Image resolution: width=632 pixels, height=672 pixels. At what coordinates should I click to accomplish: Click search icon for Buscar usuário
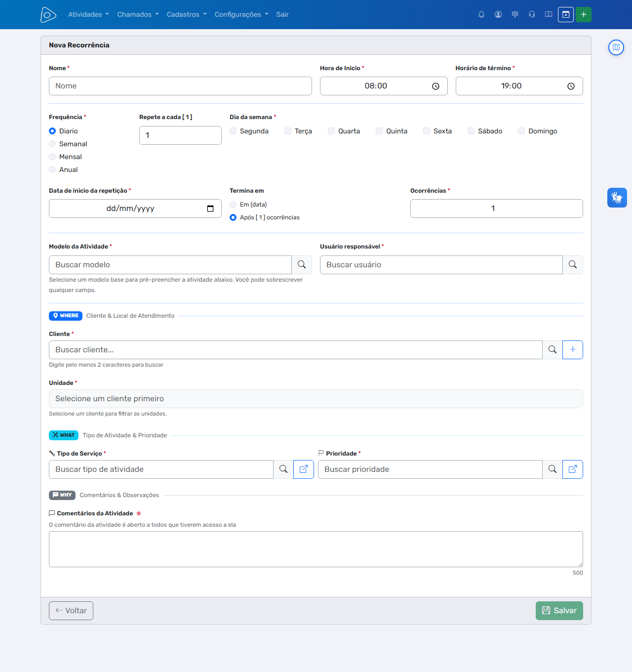573,265
